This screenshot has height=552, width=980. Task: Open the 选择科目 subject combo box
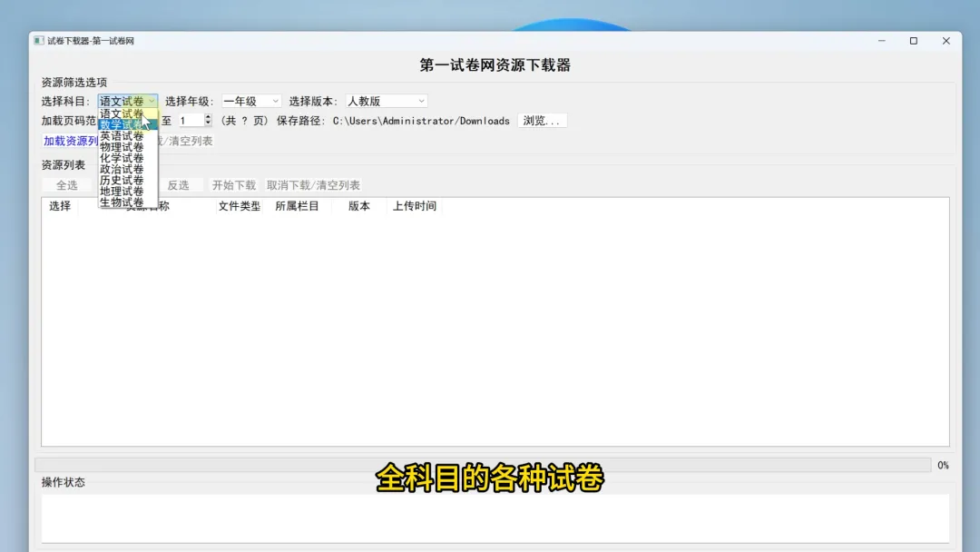128,102
